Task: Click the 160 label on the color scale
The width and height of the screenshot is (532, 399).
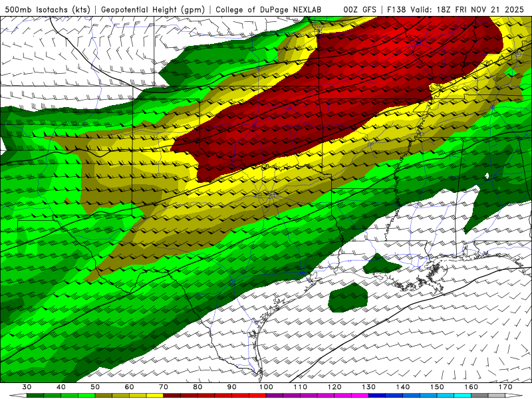Action: 471,387
